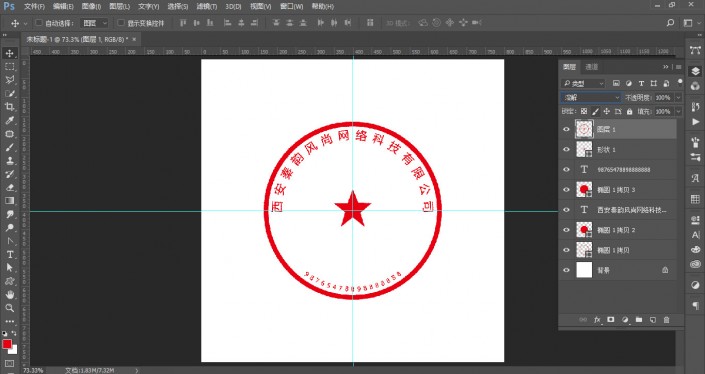Open the search icon in options bar
Viewport: 705px width, 374px height.
670,22
